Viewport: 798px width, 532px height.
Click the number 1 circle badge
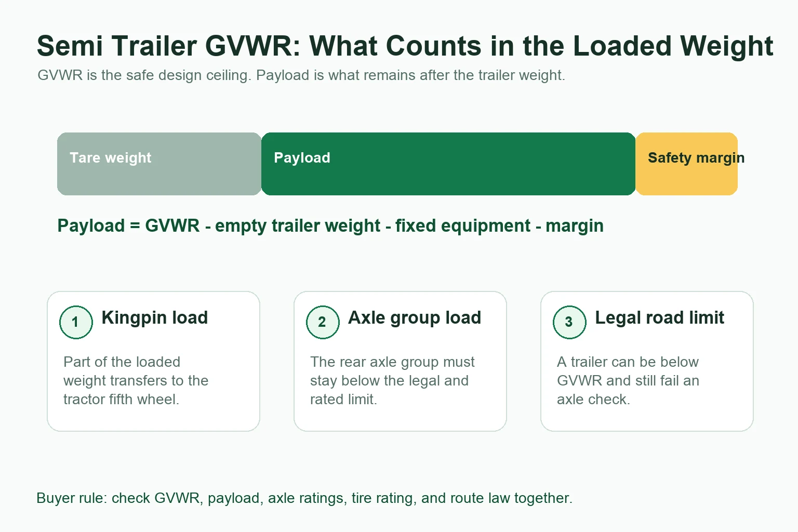click(76, 322)
